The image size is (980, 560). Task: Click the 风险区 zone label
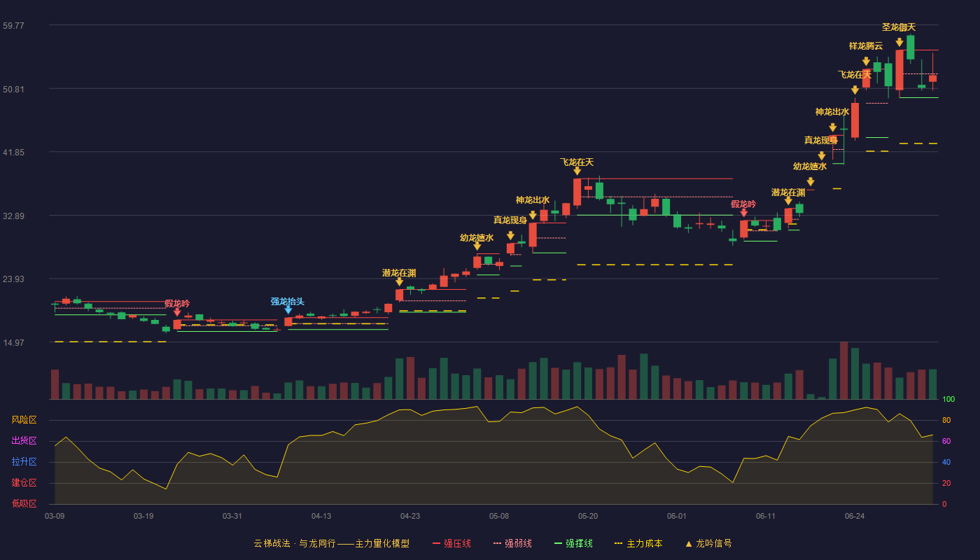[x=24, y=420]
